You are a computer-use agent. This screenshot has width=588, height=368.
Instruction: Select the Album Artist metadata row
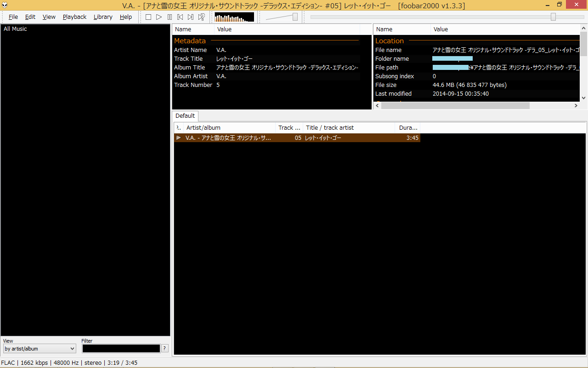click(266, 76)
